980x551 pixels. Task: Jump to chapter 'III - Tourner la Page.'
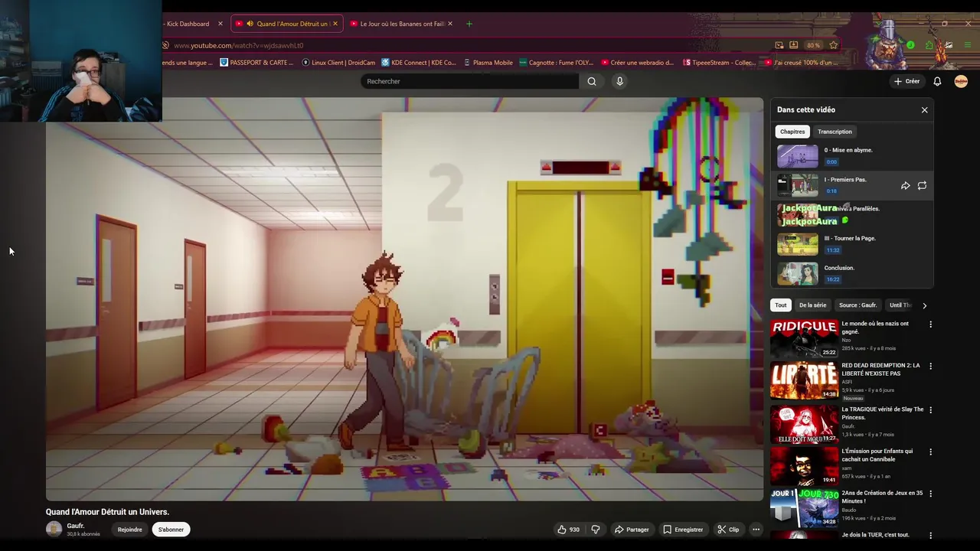pos(851,244)
